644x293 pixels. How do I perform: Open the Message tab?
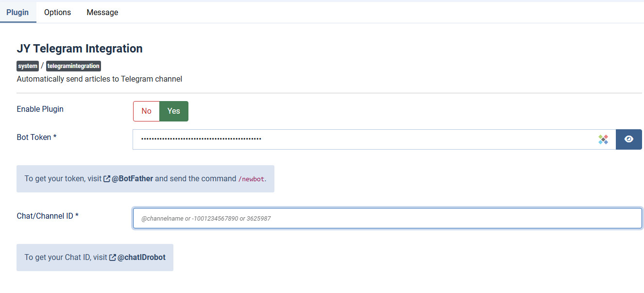[x=102, y=12]
